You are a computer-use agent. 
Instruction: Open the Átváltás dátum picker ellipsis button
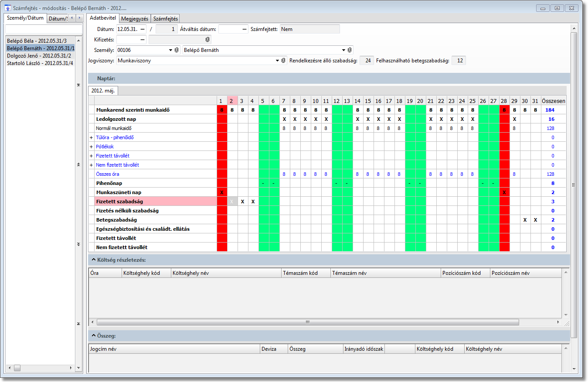coord(245,29)
